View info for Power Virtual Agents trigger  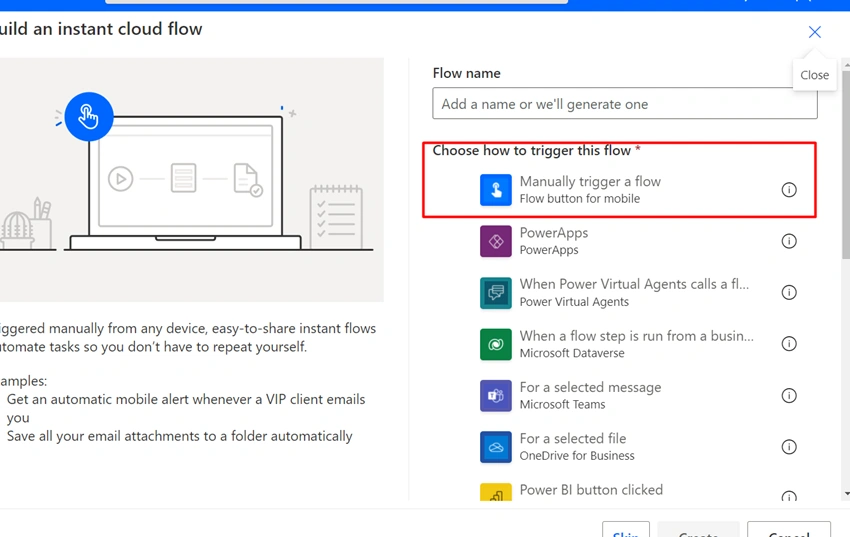[789, 293]
